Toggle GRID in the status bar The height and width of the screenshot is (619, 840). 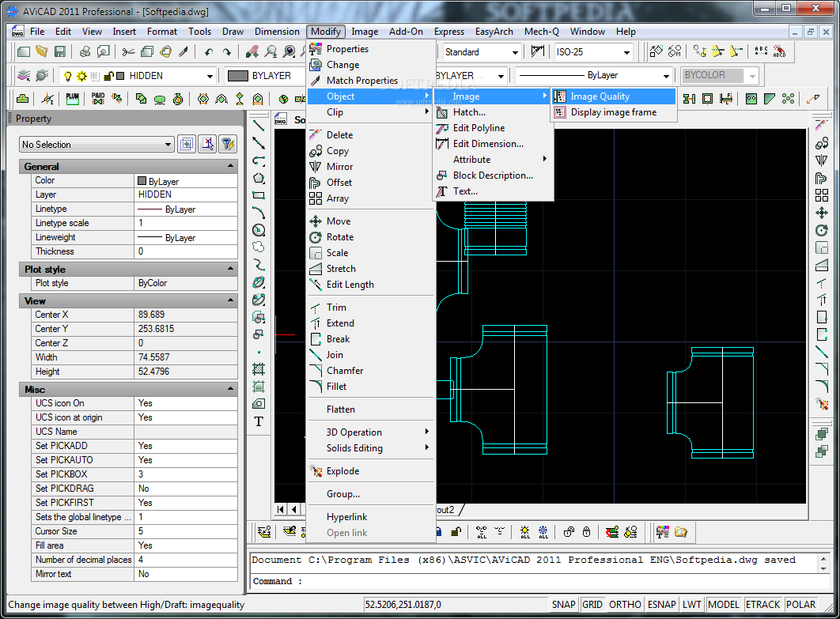coord(592,605)
